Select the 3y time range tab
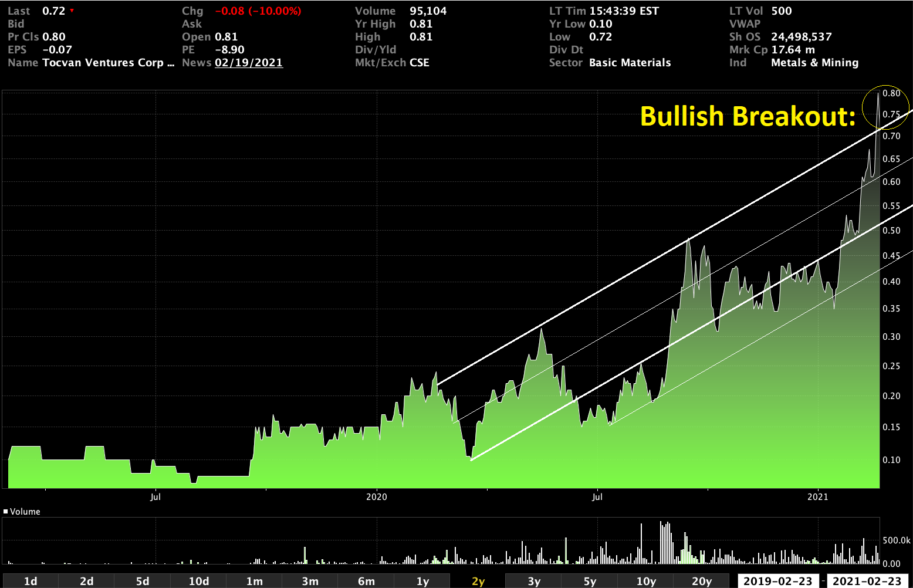Image resolution: width=913 pixels, height=588 pixels. pos(534,581)
